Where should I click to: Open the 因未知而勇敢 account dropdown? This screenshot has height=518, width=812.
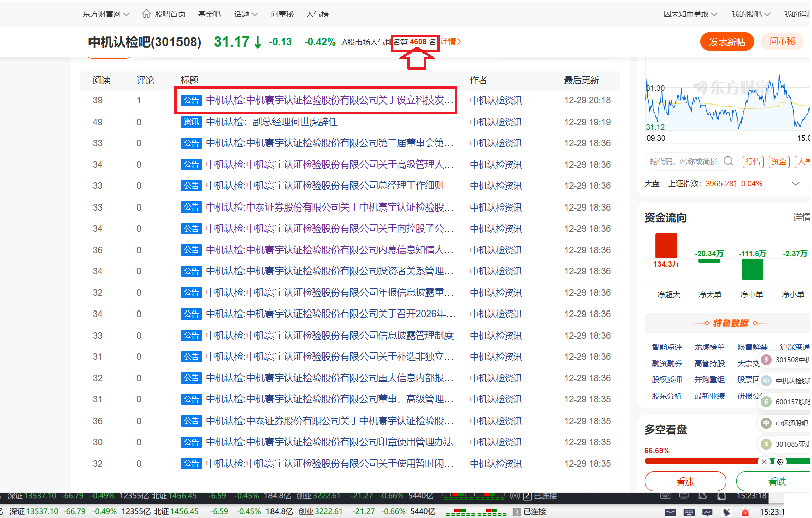tap(691, 14)
